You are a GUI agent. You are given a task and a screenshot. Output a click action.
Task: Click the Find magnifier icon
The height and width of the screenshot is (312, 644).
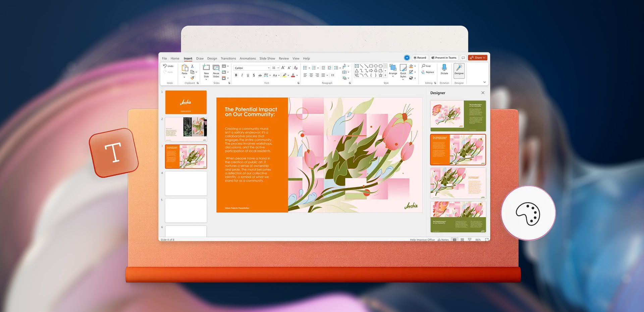click(424, 66)
